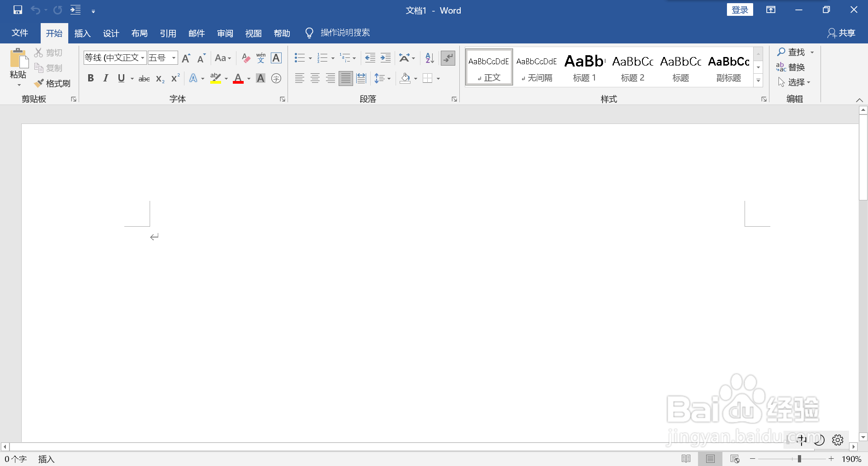Toggle Character Shading

pyautogui.click(x=261, y=78)
